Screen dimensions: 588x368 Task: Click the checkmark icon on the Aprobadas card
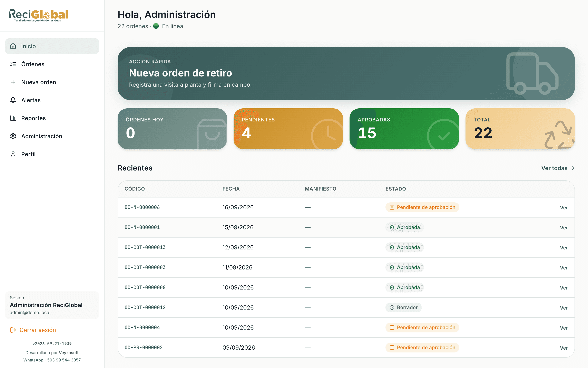[443, 134]
